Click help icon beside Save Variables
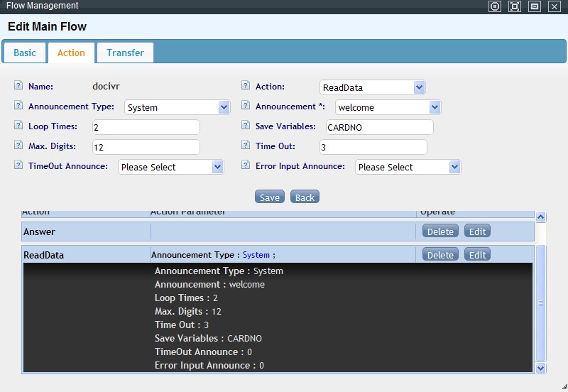 click(246, 126)
